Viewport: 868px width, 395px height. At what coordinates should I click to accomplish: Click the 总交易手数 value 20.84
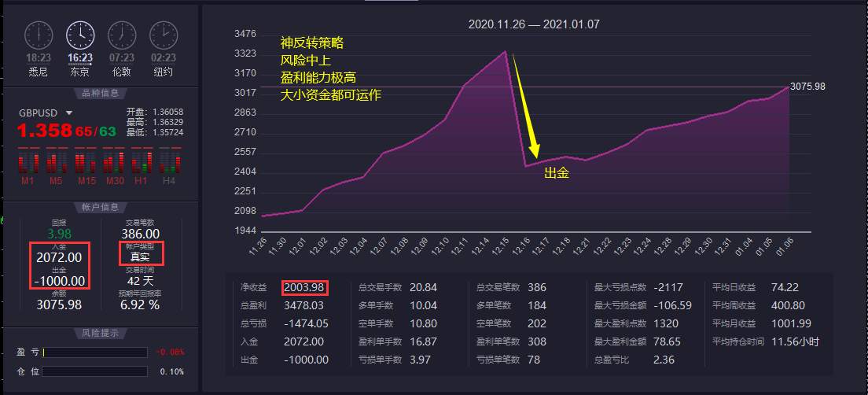[x=424, y=287]
